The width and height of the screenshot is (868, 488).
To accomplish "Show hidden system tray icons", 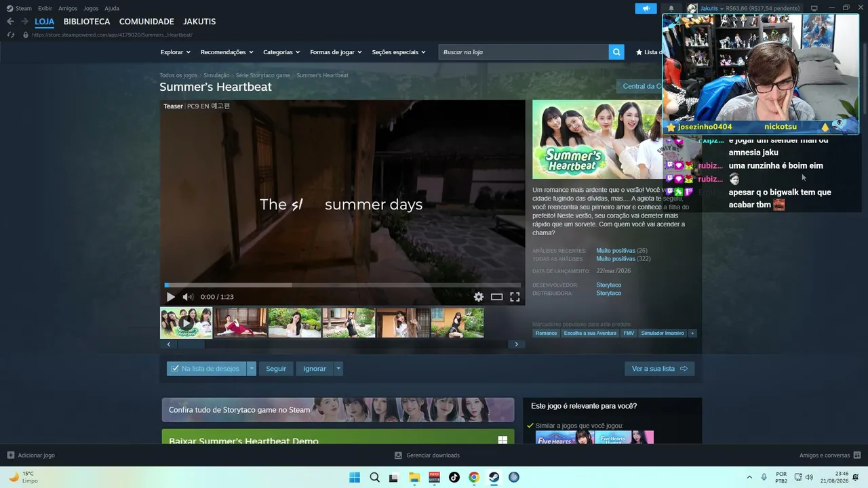I will coord(749,477).
